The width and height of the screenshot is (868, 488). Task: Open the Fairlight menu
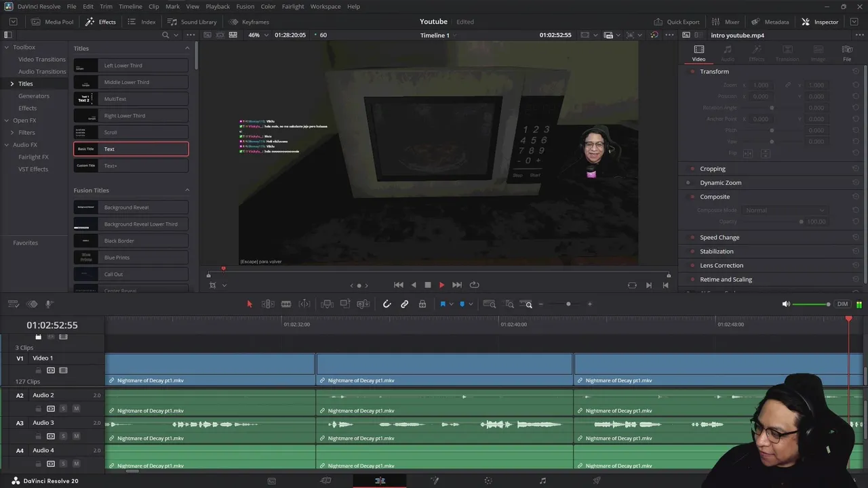coord(293,6)
